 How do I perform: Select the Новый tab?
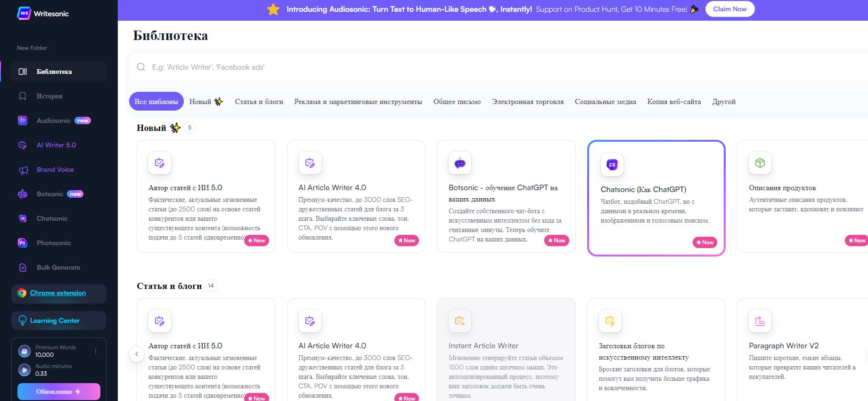tap(206, 101)
